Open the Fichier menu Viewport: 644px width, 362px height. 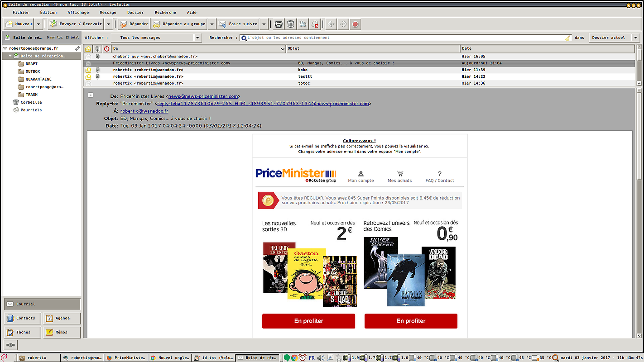(x=21, y=13)
